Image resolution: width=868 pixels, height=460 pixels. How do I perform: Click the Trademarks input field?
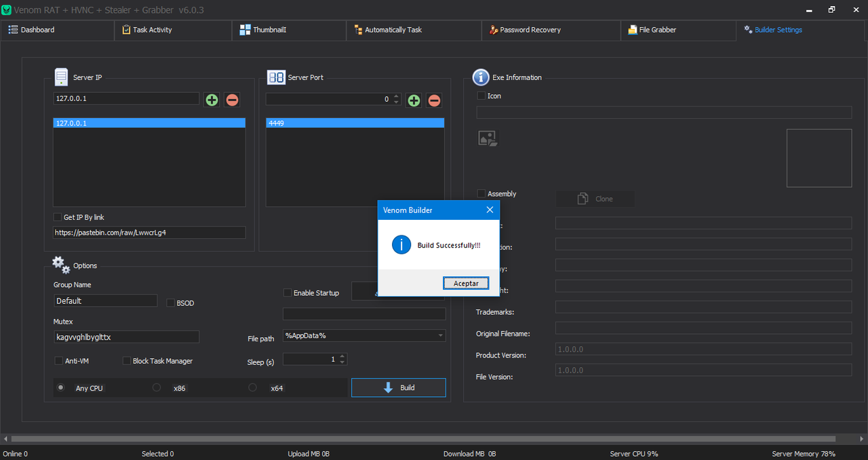(703, 307)
